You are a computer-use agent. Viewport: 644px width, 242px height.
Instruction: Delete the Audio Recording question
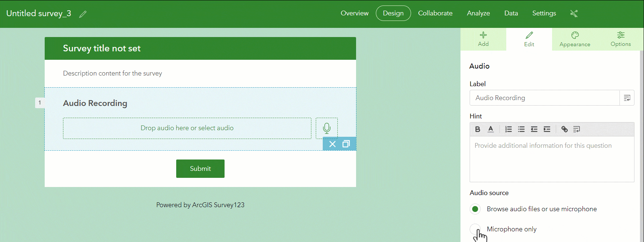click(x=332, y=144)
